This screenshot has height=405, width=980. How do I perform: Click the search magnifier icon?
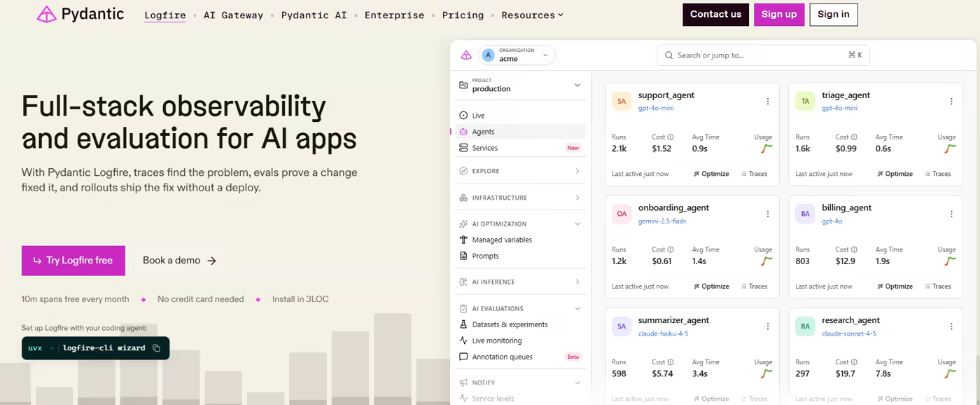click(669, 55)
